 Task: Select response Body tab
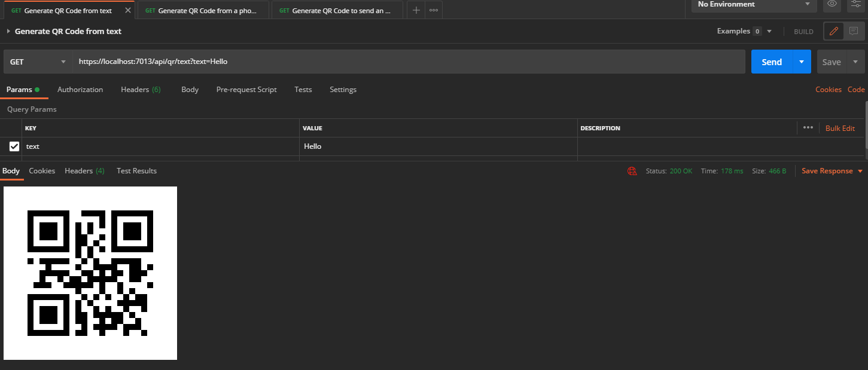[11, 171]
